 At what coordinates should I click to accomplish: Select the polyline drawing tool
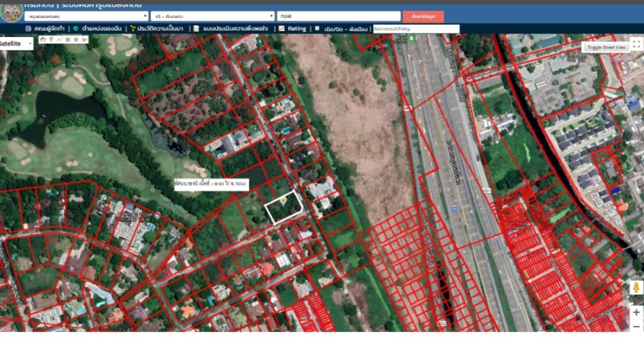click(59, 39)
